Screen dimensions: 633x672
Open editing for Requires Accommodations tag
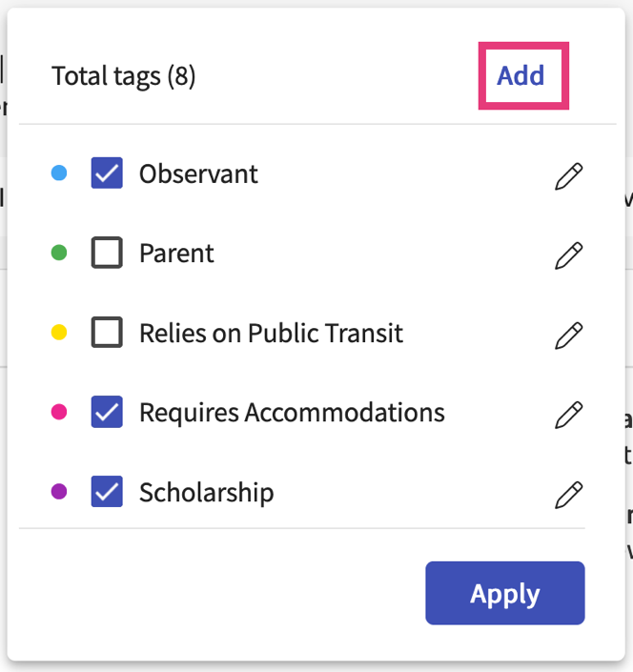point(568,415)
